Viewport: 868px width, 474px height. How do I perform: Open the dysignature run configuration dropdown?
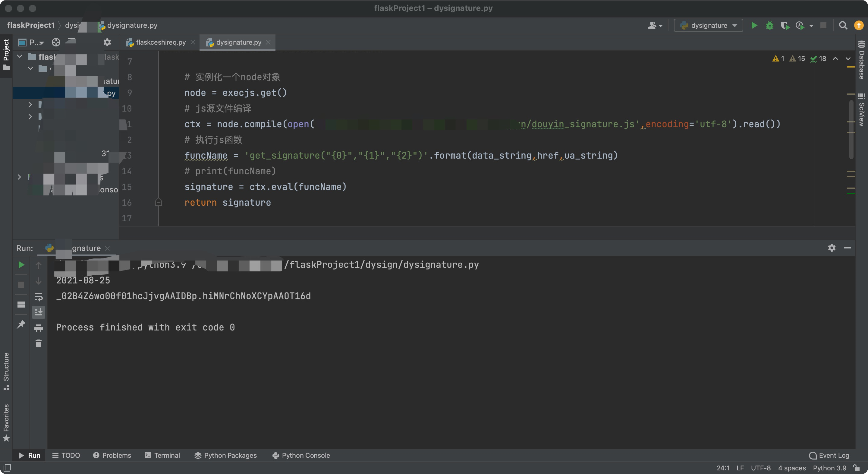coord(708,25)
